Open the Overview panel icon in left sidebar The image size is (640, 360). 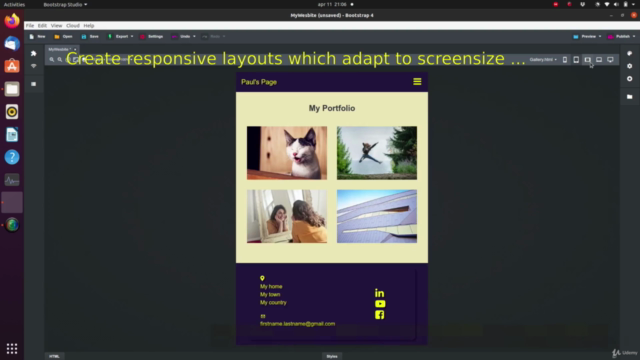pos(33,84)
